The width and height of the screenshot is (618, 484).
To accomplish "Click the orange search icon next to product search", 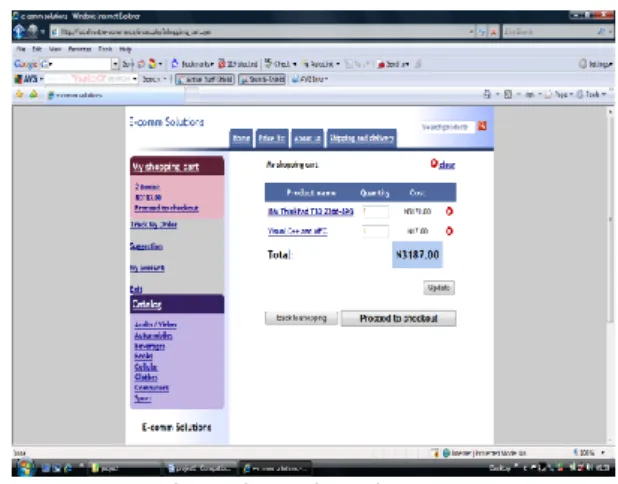I will tap(482, 126).
